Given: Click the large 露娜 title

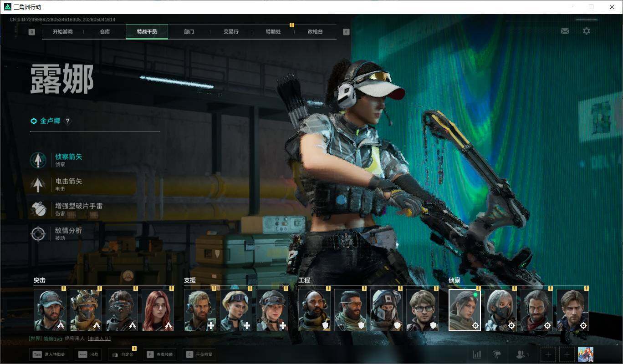Looking at the screenshot, I should click(62, 79).
